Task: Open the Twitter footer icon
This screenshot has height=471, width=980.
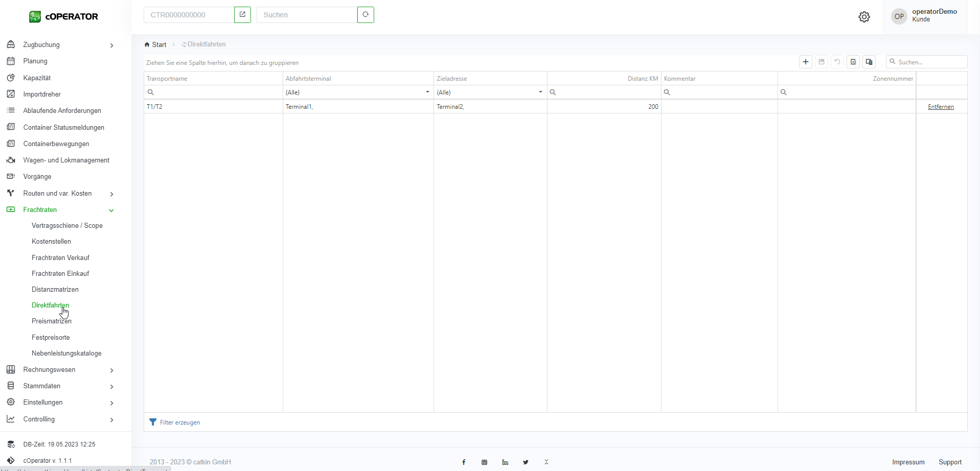Action: pyautogui.click(x=526, y=462)
